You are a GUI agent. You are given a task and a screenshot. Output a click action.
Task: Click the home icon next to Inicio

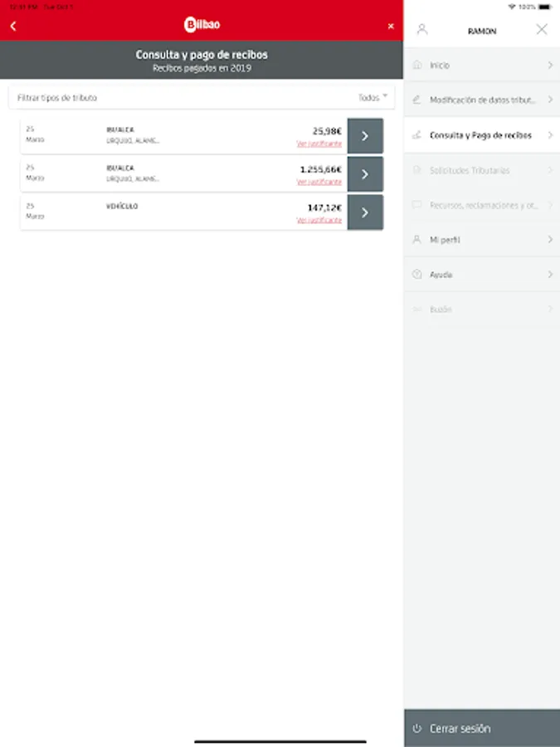(416, 65)
